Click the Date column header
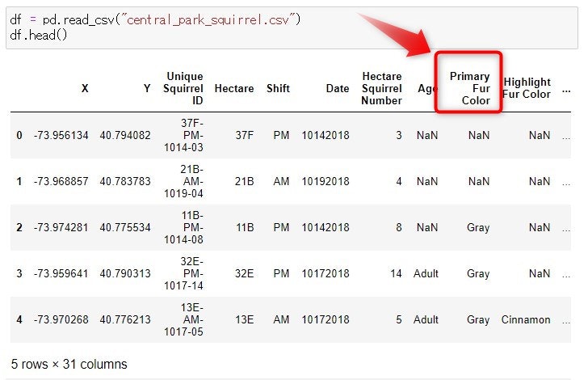Image resolution: width=588 pixels, height=380 pixels. 338,89
